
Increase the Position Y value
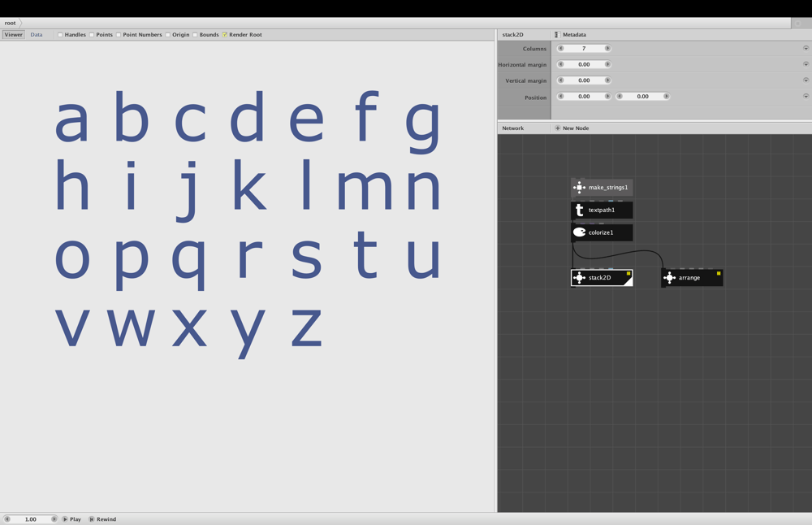667,97
